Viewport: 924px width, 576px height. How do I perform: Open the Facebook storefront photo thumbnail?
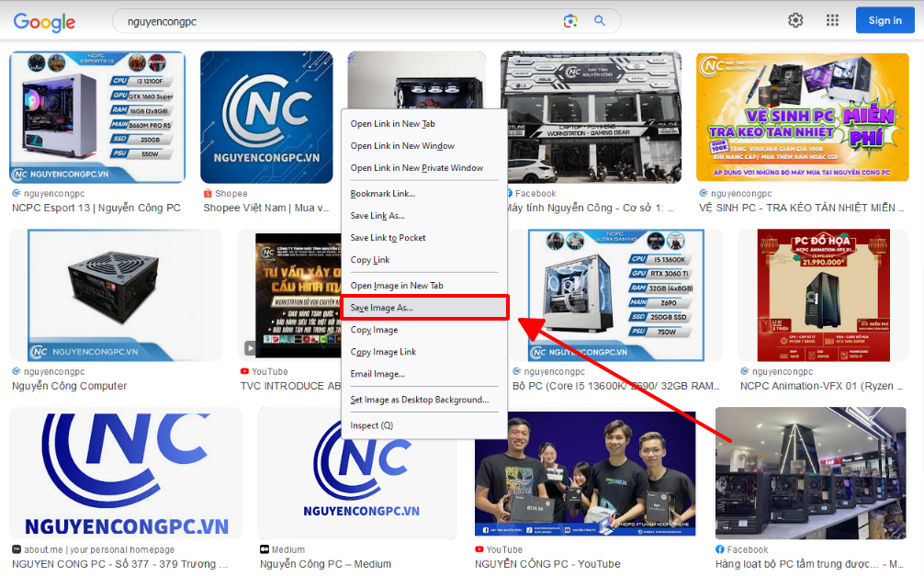point(592,117)
